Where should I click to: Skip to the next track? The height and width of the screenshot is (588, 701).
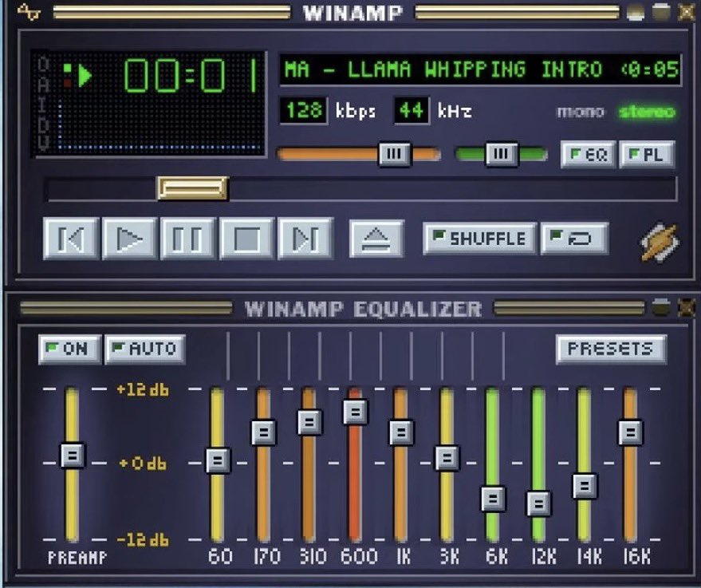(305, 239)
